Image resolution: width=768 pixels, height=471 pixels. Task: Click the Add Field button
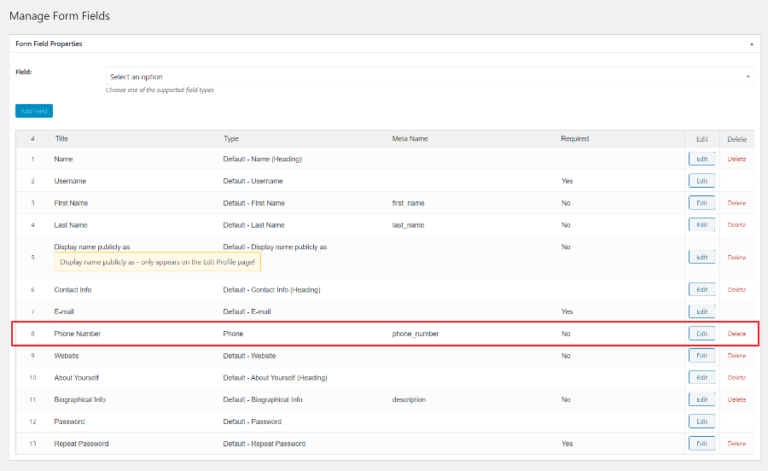coord(34,111)
